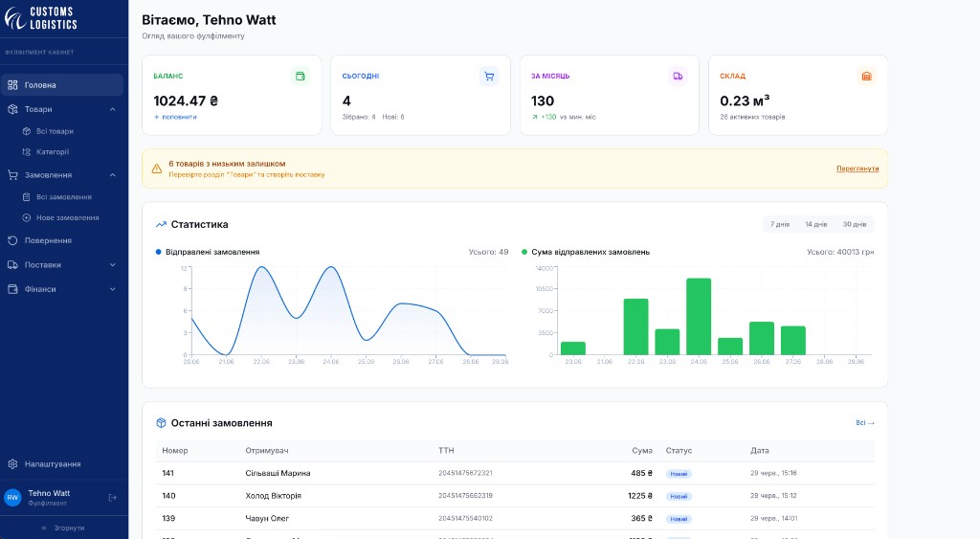Click the Сума відправлених замовлень legend

click(586, 252)
